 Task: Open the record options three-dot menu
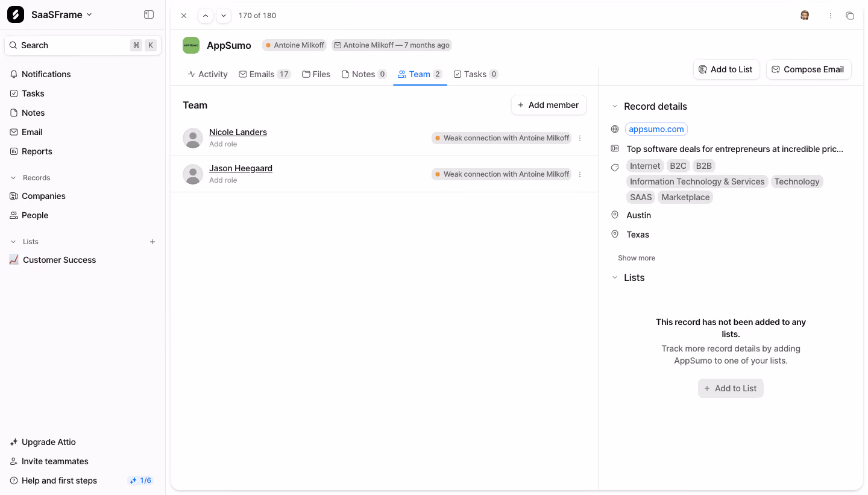click(x=831, y=16)
